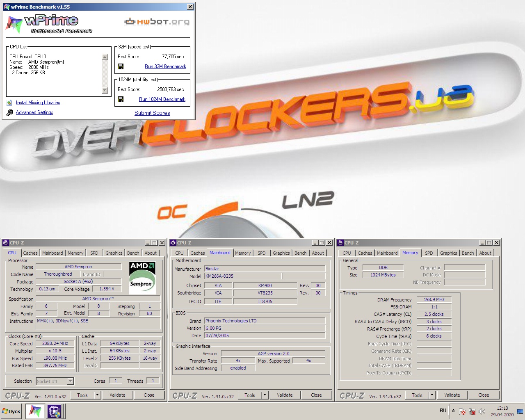Click the Submit Scores link
This screenshot has width=525, height=420.
[152, 113]
